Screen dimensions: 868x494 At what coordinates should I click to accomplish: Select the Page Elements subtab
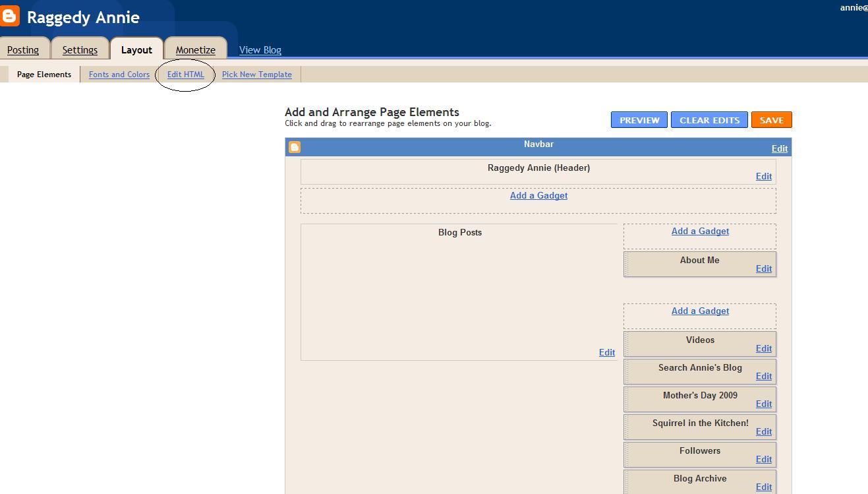[44, 75]
